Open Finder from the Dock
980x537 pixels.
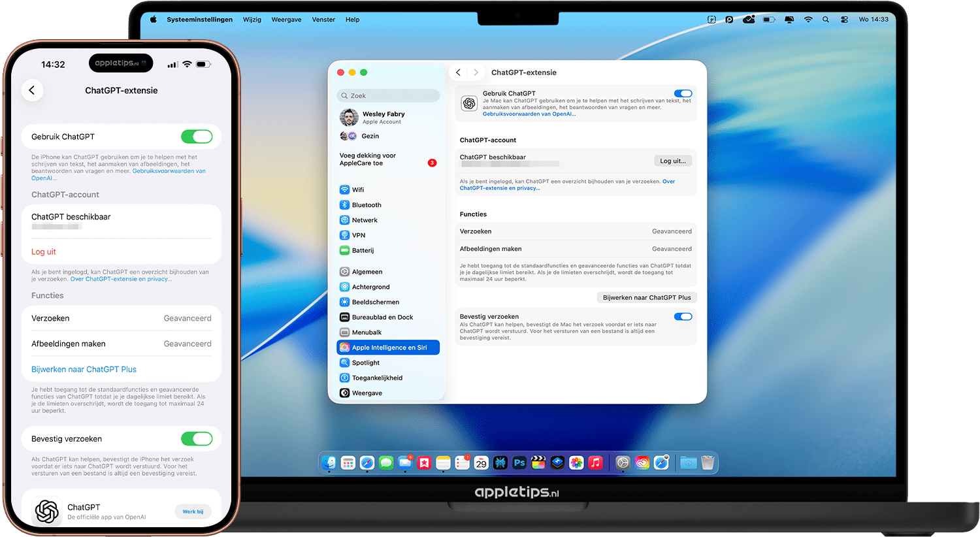(x=329, y=463)
